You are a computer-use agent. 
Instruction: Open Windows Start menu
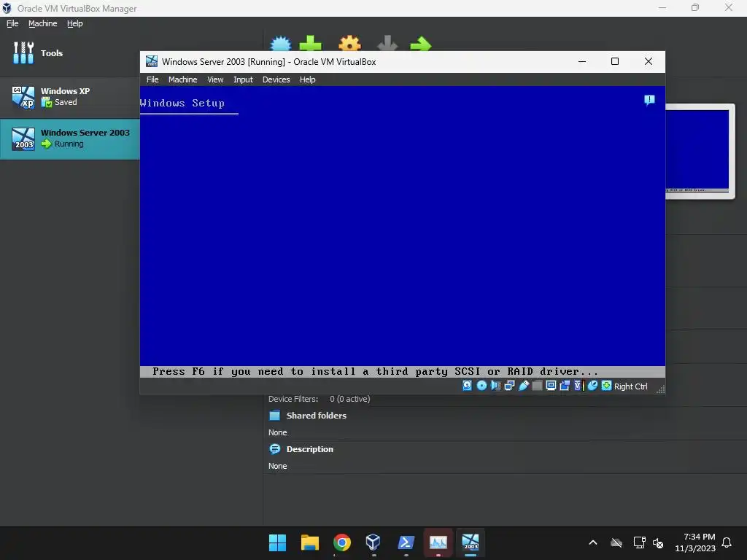tap(277, 542)
